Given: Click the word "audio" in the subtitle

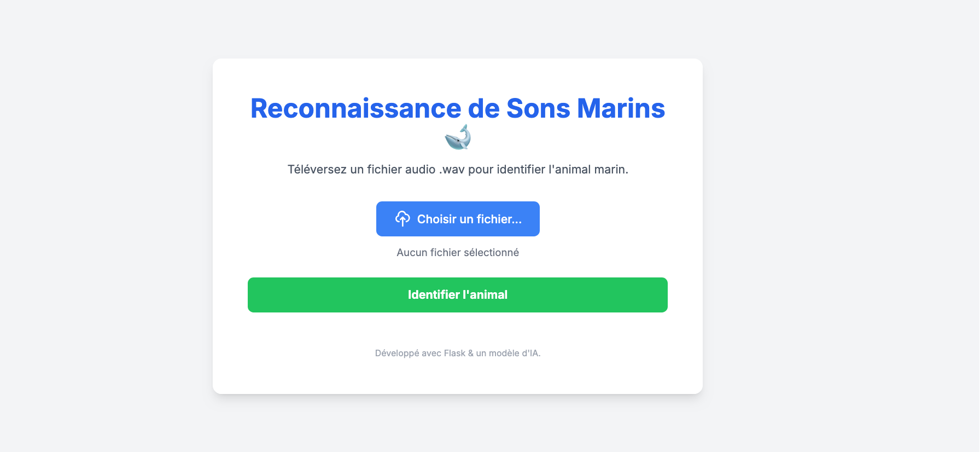Looking at the screenshot, I should pos(420,170).
